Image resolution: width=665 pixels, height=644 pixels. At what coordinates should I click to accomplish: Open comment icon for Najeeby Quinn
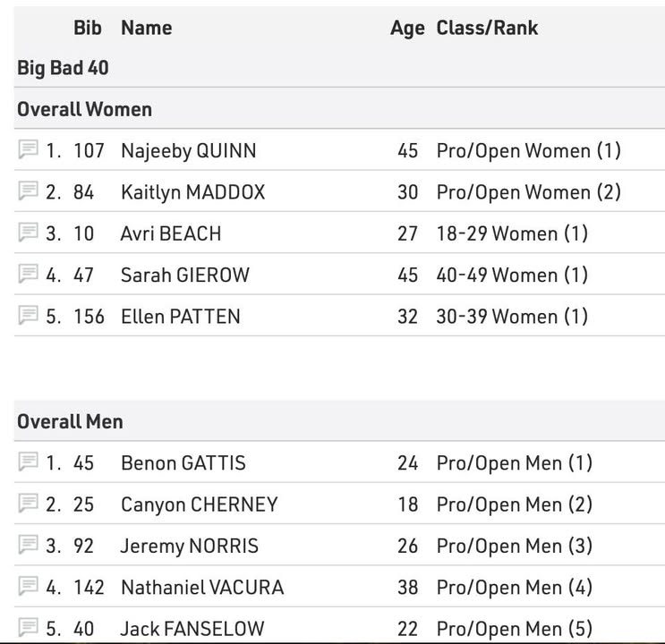click(28, 149)
